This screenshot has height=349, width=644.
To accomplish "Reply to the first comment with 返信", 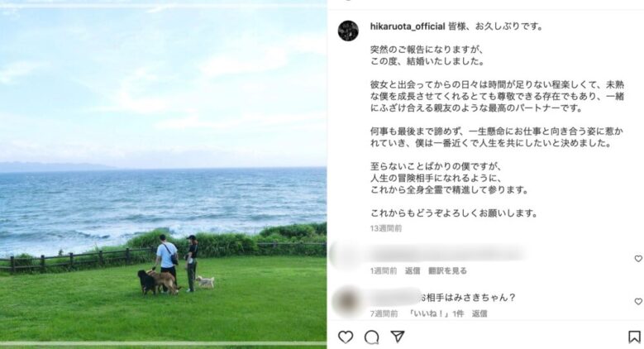I will pyautogui.click(x=413, y=271).
